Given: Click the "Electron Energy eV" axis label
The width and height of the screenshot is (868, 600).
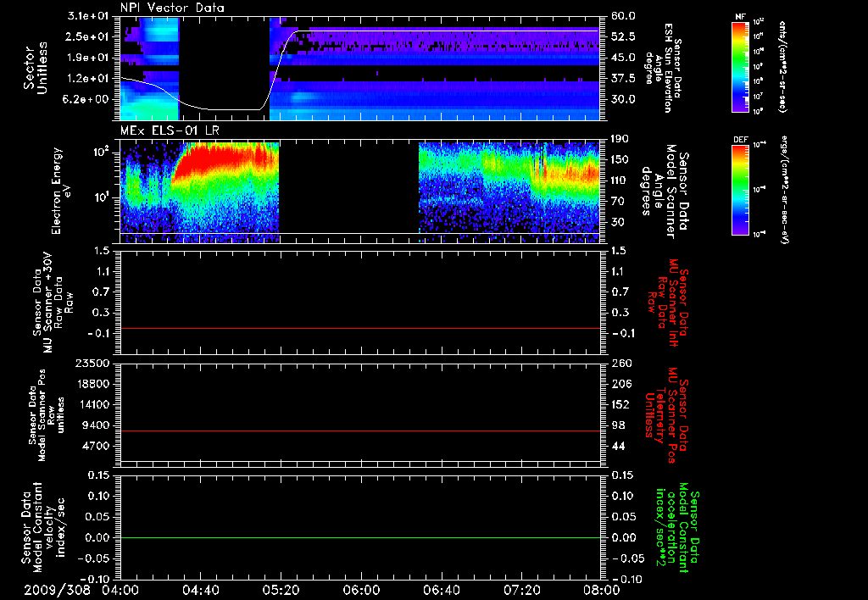Looking at the screenshot, I should (61, 191).
